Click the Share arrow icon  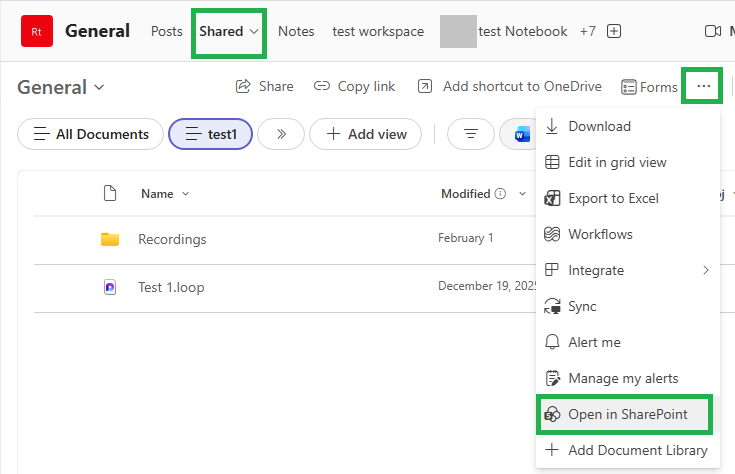click(243, 86)
